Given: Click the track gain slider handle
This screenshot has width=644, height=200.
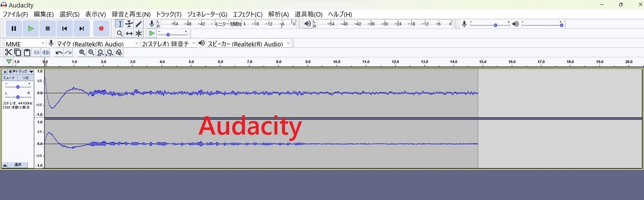Looking at the screenshot, I should 18,86.
